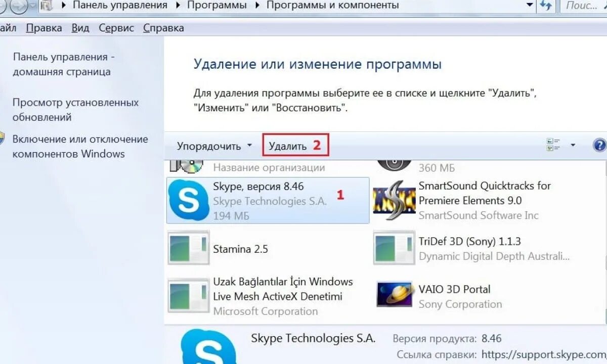Click Программы in the address breadcrumb

click(x=217, y=6)
